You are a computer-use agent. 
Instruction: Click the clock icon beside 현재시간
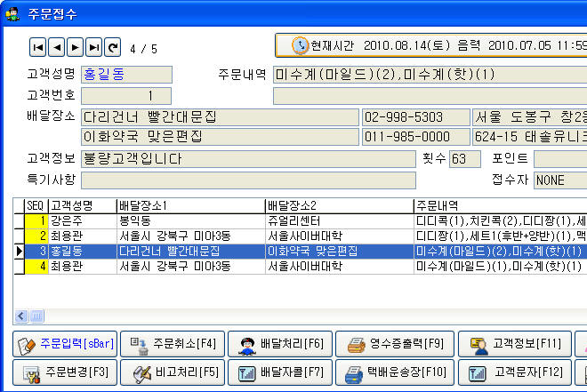300,45
